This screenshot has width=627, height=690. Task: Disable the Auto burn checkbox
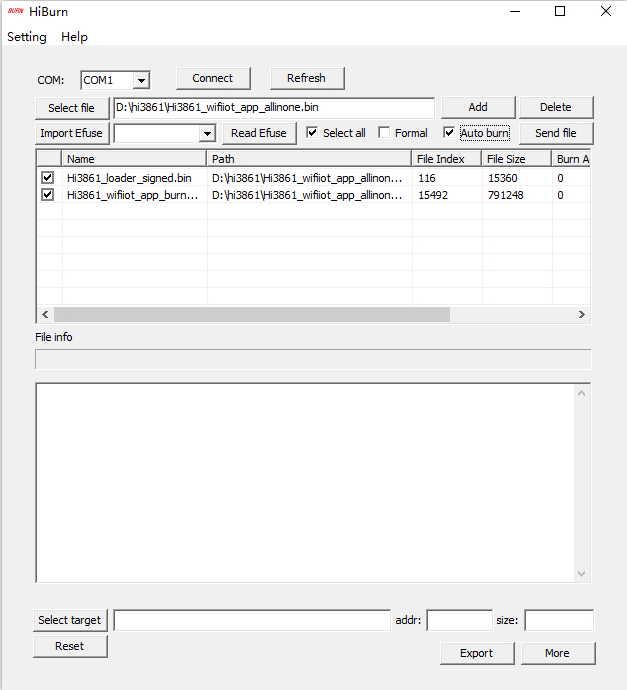pos(450,133)
